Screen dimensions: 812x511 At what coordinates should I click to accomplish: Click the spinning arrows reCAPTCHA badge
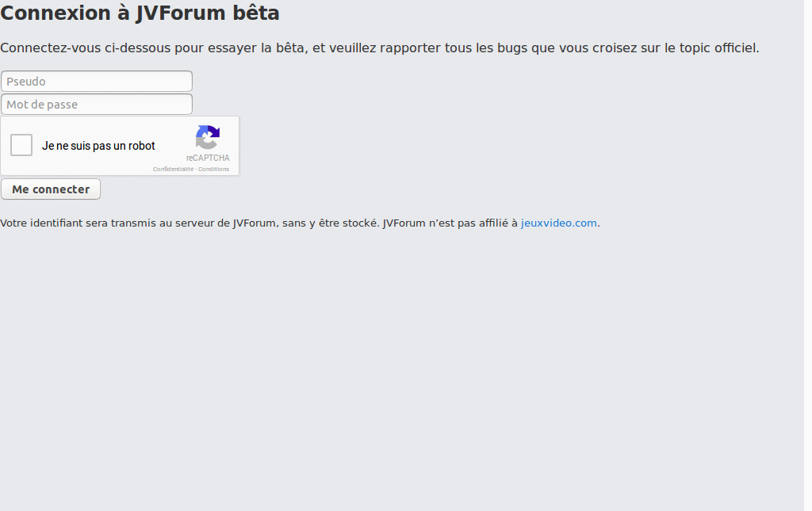[207, 136]
